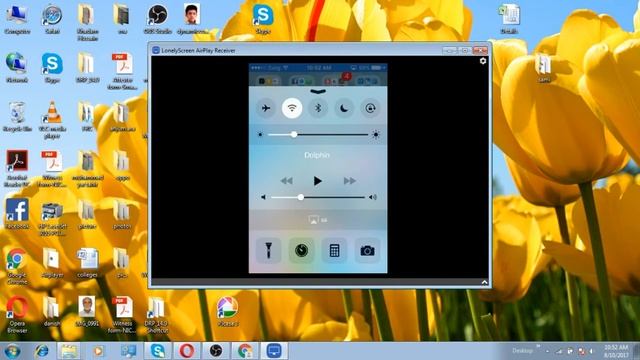
Task: Click the Desktop toolbar label in taskbar
Action: point(522,351)
